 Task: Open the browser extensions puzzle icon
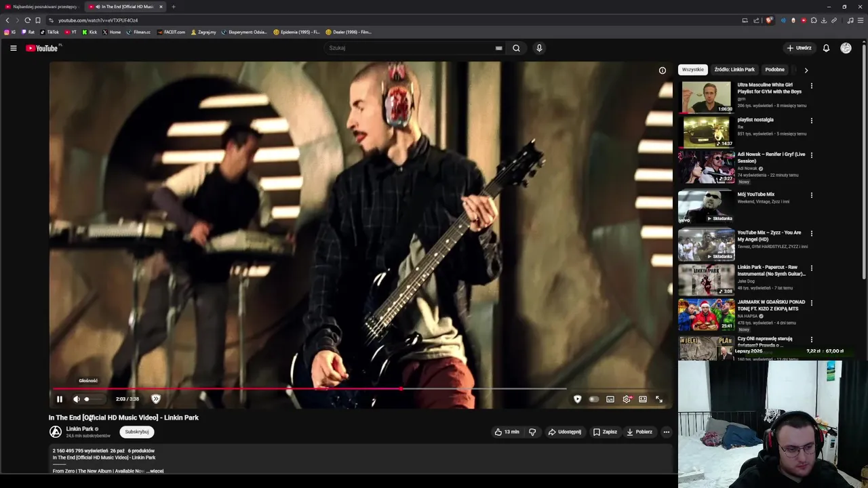click(x=814, y=20)
